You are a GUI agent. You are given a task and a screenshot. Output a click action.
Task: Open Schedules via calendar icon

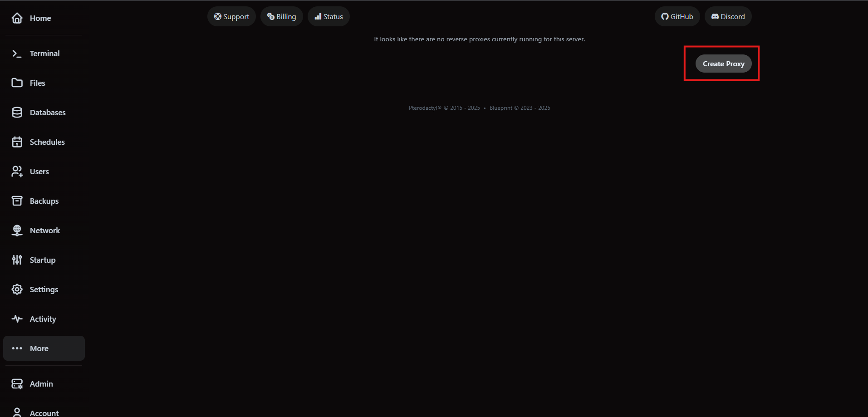(17, 142)
